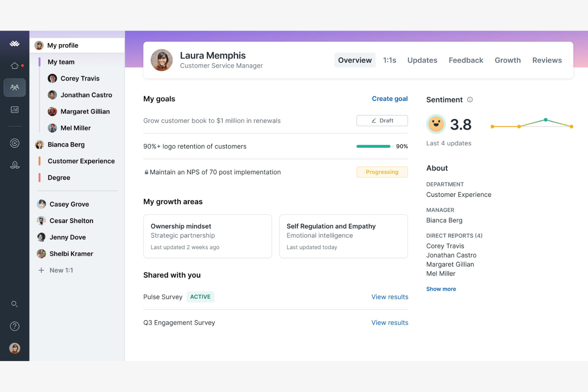Click Laura Memphis profile photo

point(162,60)
